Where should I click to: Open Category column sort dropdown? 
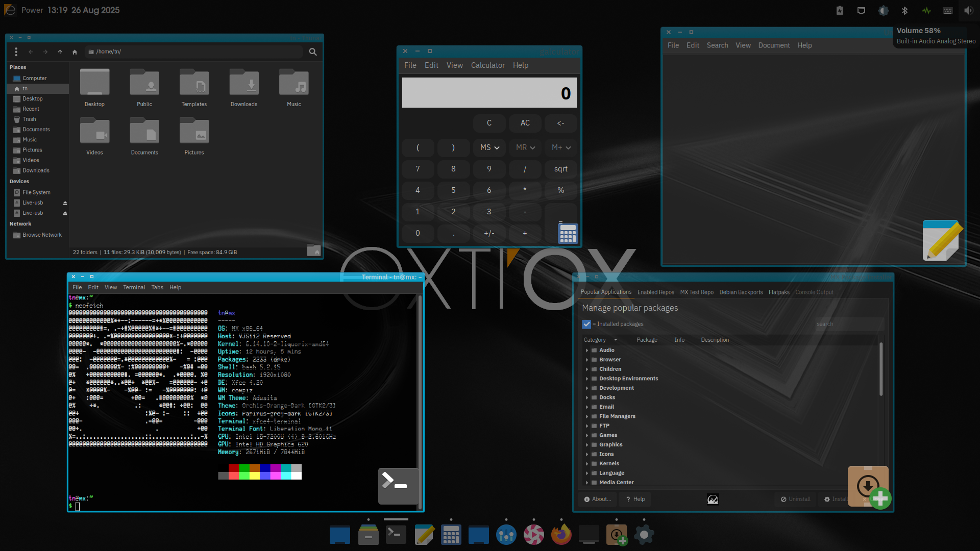click(x=616, y=340)
